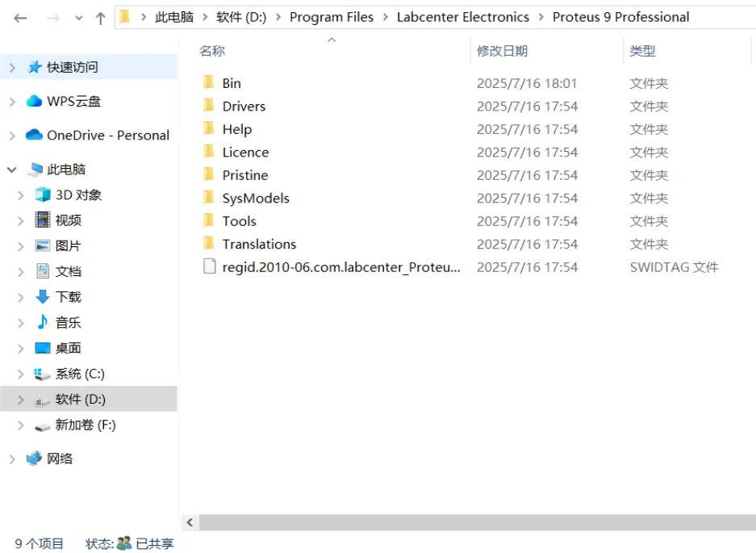Image resolution: width=756 pixels, height=553 pixels.
Task: Click the Pictures icon in sidebar
Action: tap(43, 245)
